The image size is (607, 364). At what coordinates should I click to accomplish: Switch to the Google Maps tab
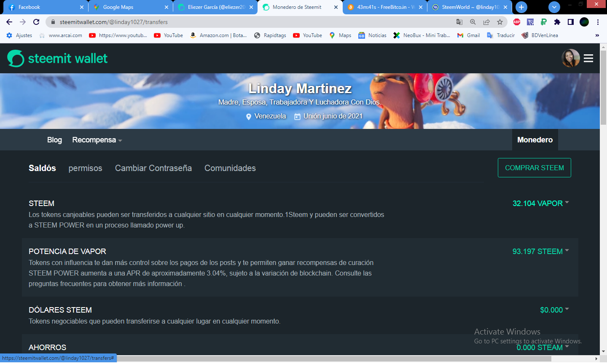[x=131, y=7]
